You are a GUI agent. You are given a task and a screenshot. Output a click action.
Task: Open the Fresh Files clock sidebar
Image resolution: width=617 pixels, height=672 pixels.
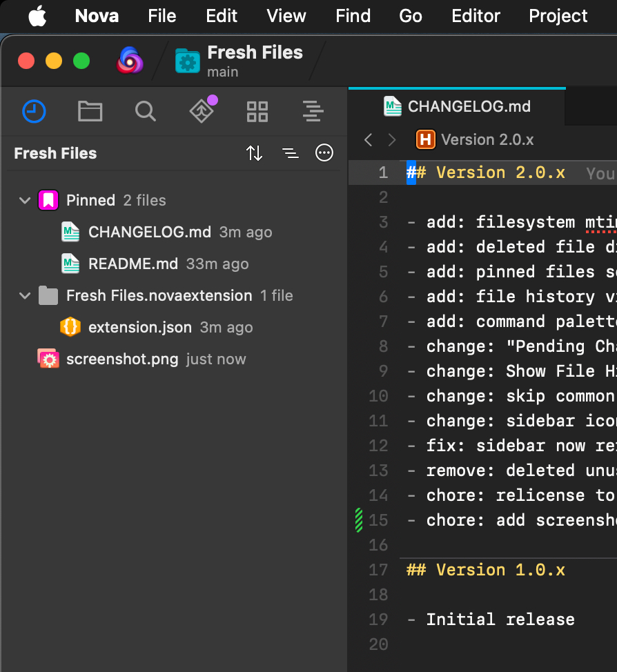34,111
